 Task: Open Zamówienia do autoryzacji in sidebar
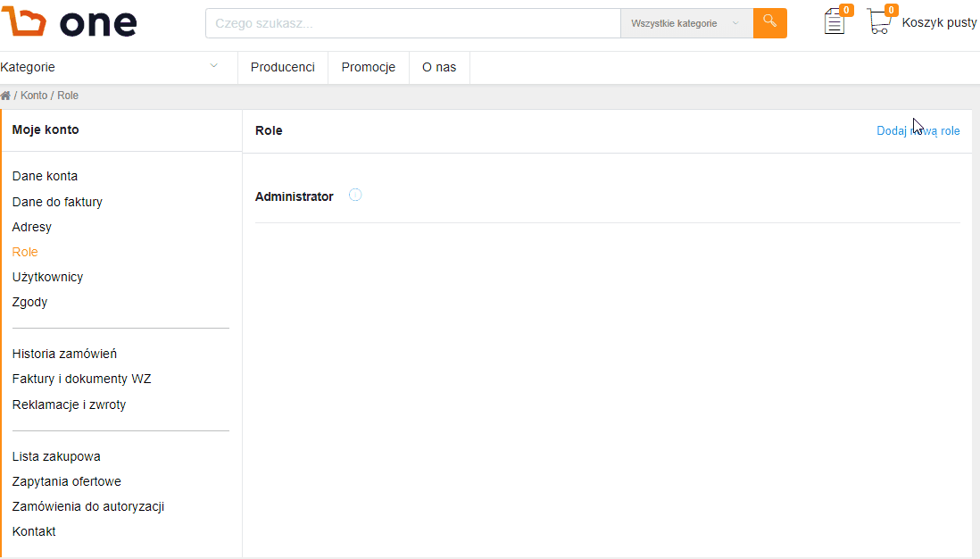click(x=88, y=506)
